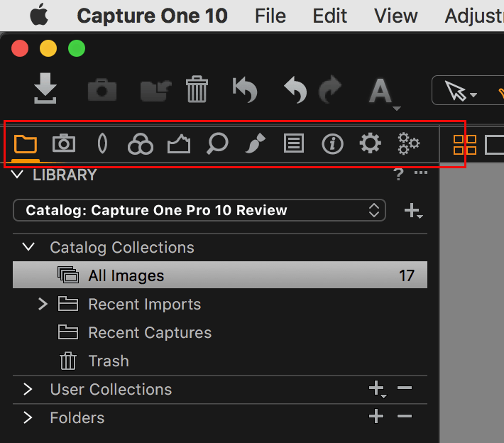Open the Capture One 10 menu
The height and width of the screenshot is (443, 504).
click(153, 16)
